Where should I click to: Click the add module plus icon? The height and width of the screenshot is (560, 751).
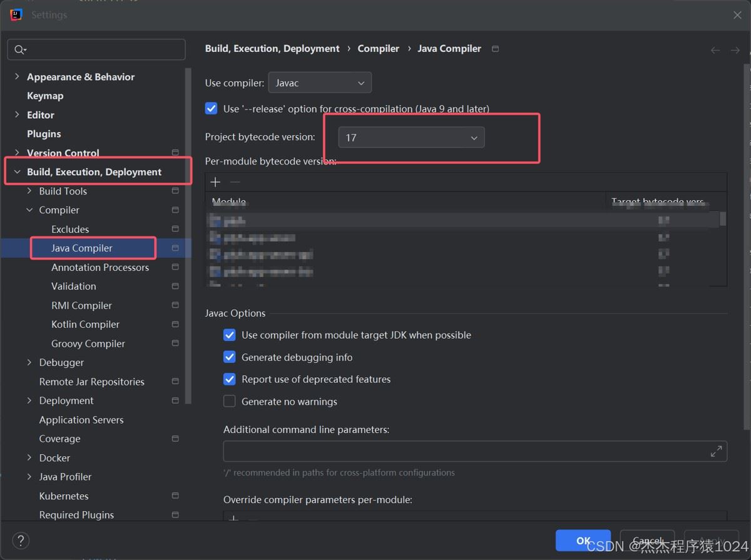215,182
